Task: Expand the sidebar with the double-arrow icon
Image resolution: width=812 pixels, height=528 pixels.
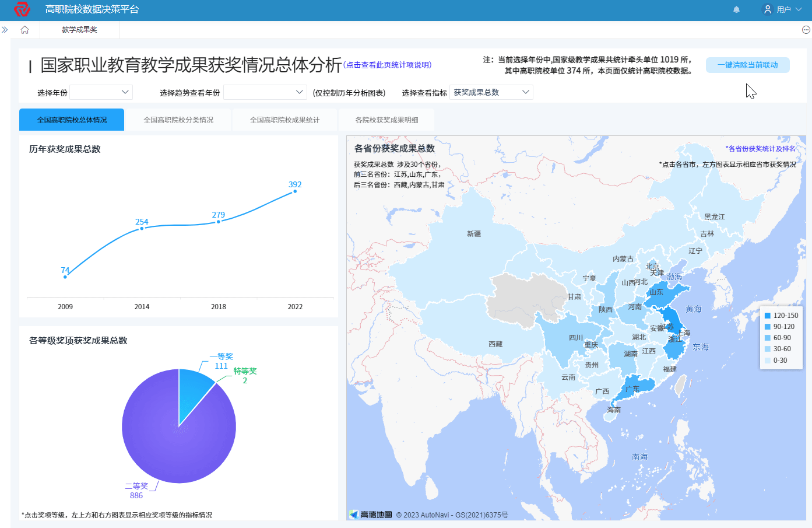Action: point(5,29)
